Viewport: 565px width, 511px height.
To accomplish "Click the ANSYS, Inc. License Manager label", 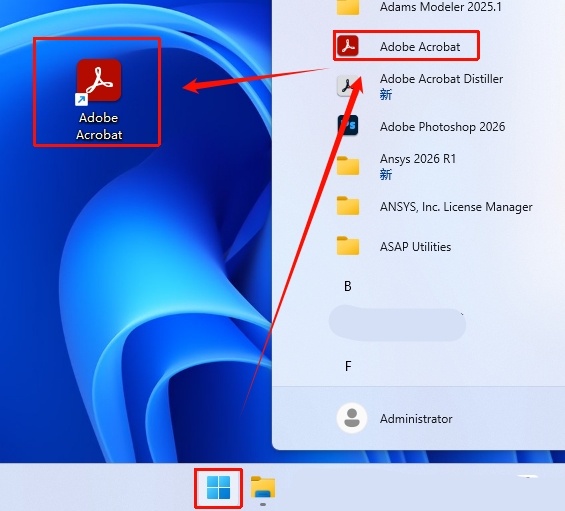I will [x=456, y=207].
